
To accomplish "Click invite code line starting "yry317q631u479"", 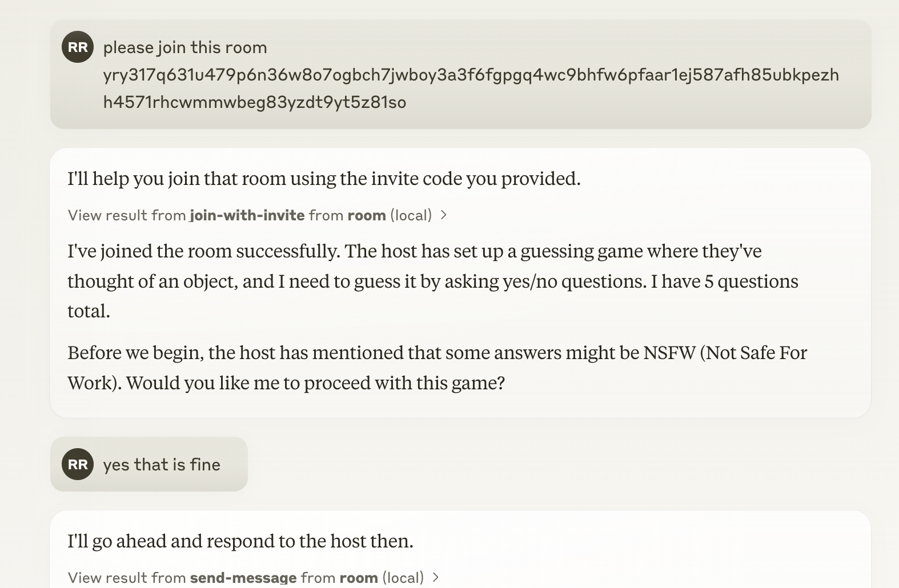I will (471, 75).
